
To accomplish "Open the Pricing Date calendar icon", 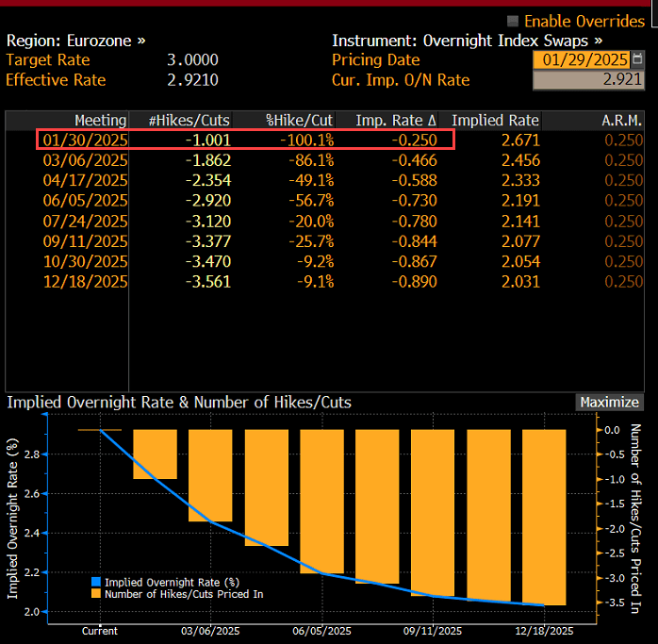I will coord(637,59).
